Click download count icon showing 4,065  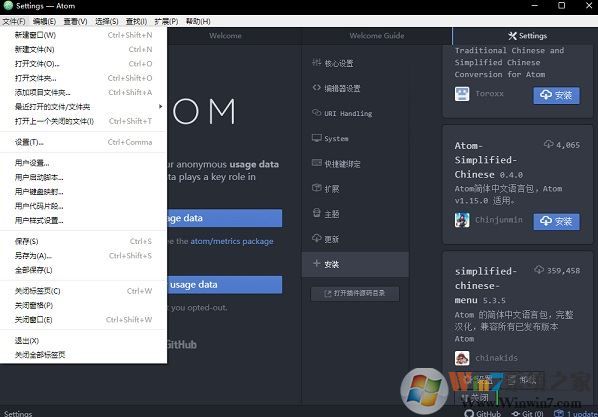548,144
